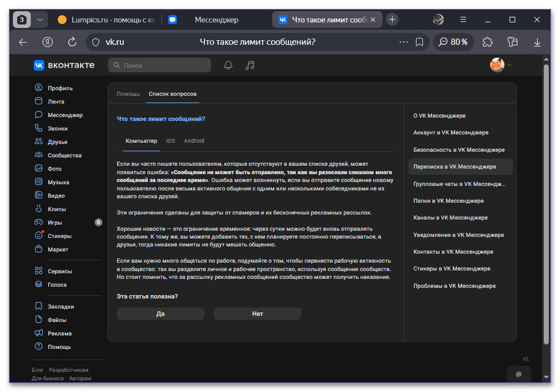Open Что такое лимит сообщений? heading link

coord(161,119)
